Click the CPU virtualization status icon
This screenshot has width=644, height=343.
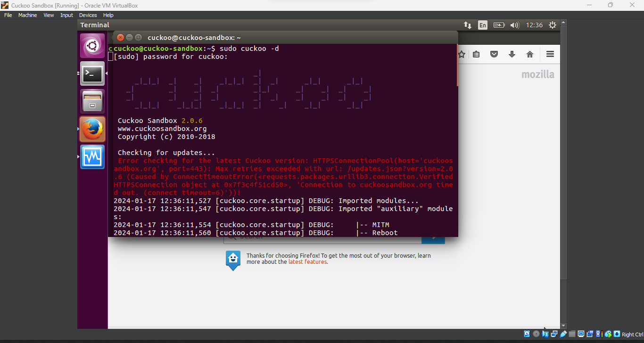599,334
